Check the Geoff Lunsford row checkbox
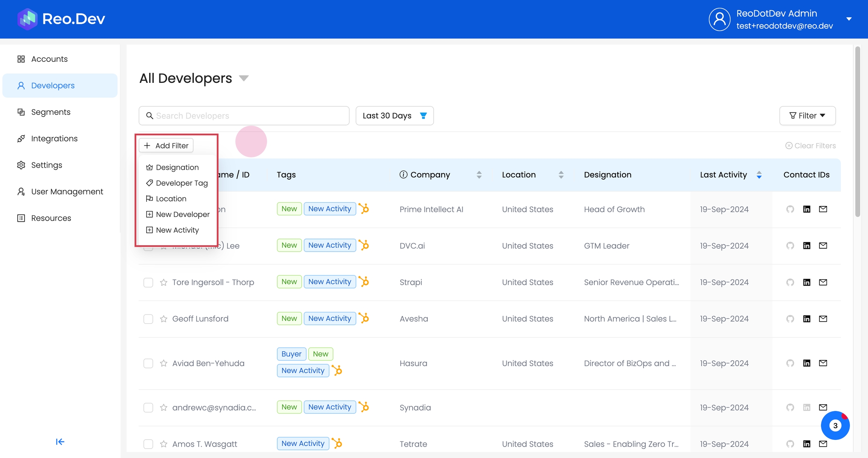This screenshot has height=458, width=868. click(148, 319)
